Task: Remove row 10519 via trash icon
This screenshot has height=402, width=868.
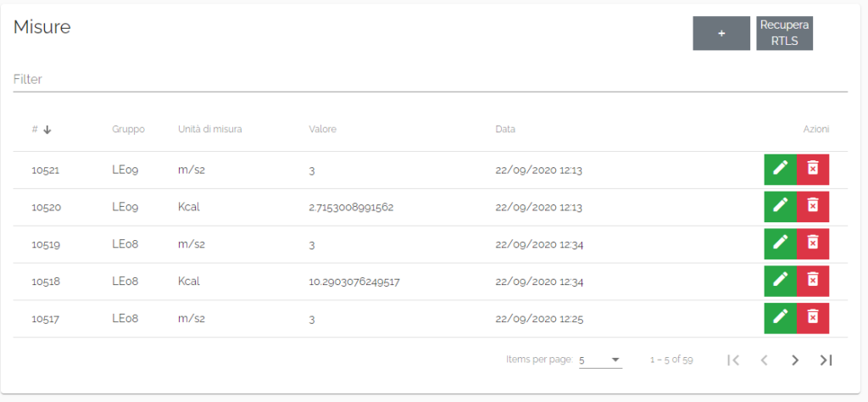Action: (x=812, y=244)
